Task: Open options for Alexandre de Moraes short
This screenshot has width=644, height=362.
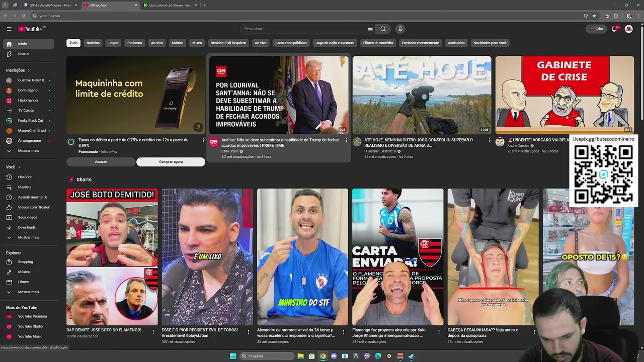Action: point(344,332)
